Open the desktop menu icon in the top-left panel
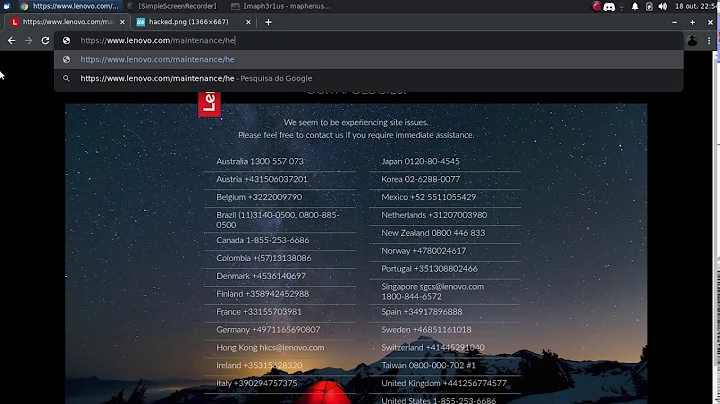720x404 pixels. coord(6,6)
